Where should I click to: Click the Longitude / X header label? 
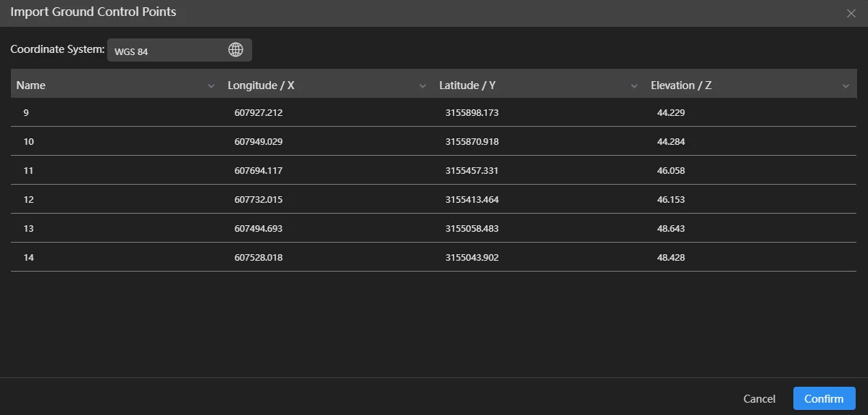click(x=261, y=85)
